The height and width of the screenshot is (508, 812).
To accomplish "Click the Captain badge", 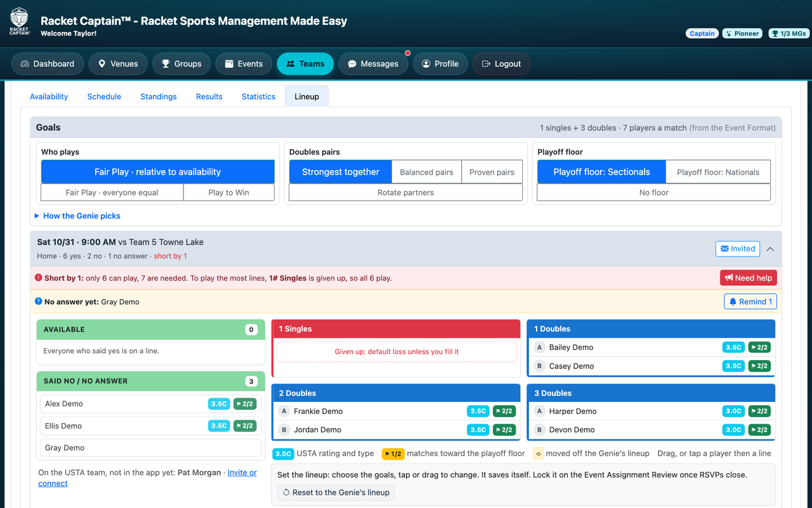I will coord(702,34).
